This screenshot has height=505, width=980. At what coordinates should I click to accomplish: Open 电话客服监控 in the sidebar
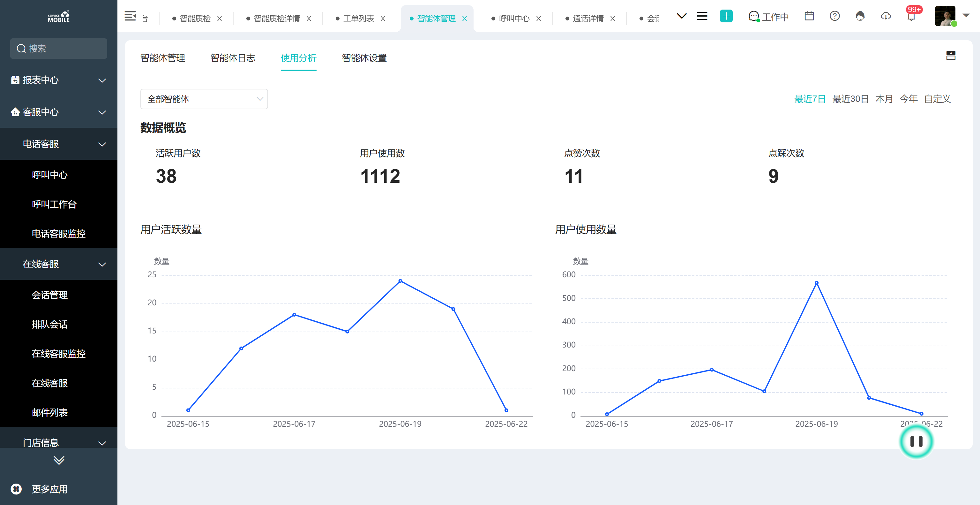tap(59, 233)
